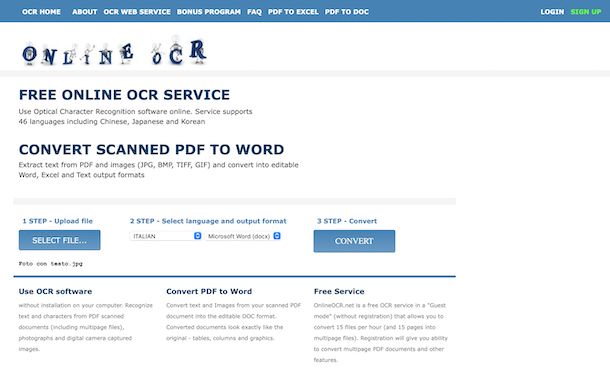Go to the ABOUT page

pyautogui.click(x=84, y=12)
